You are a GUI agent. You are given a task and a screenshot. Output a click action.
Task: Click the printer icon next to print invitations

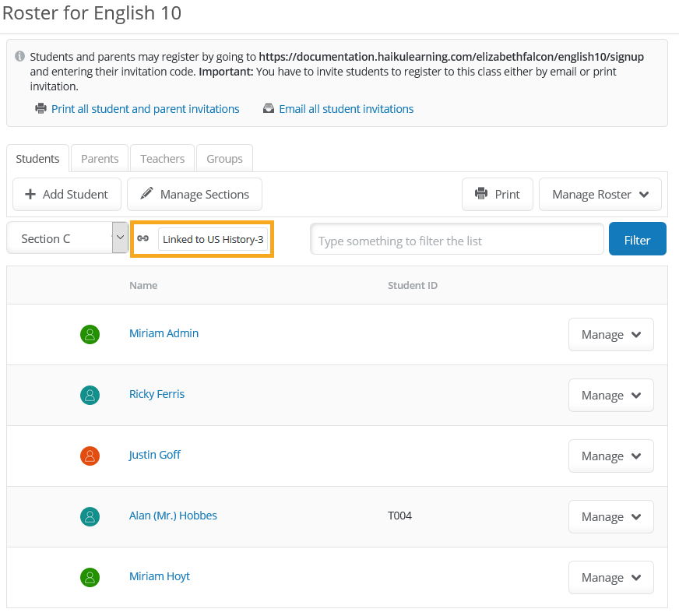pos(40,108)
